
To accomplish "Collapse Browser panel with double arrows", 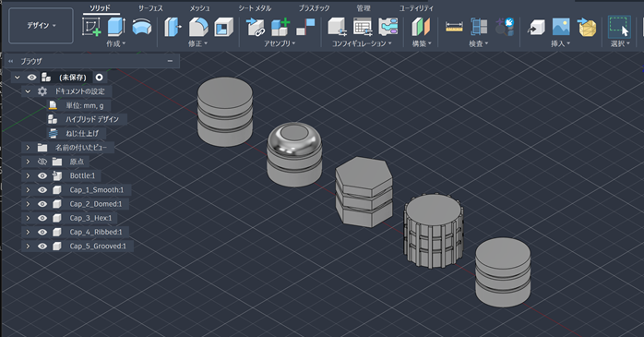I will 11,61.
